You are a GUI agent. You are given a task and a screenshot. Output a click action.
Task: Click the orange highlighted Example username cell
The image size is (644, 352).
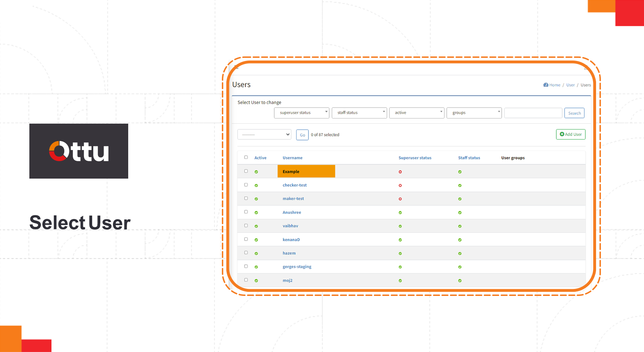point(306,172)
